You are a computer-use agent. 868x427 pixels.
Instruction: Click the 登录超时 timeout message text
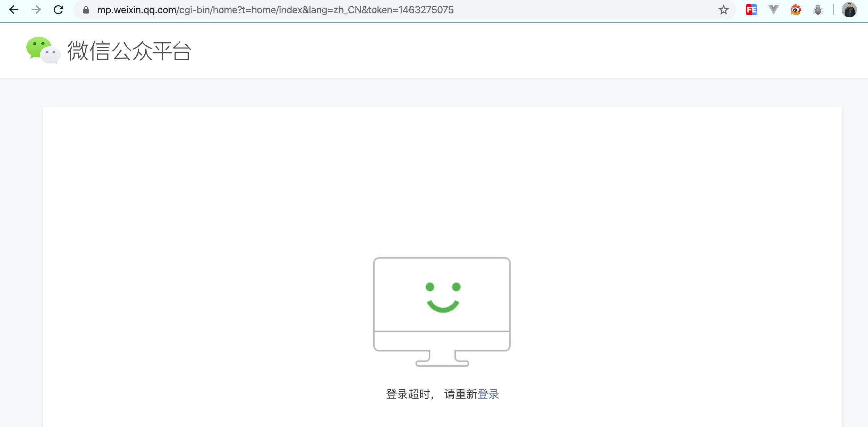[408, 394]
